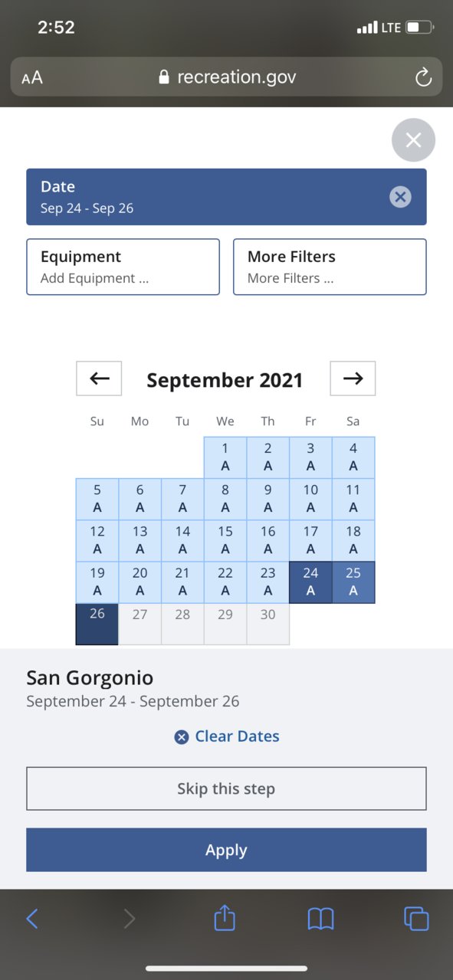
Task: Click the Skip this step button
Action: 226,788
